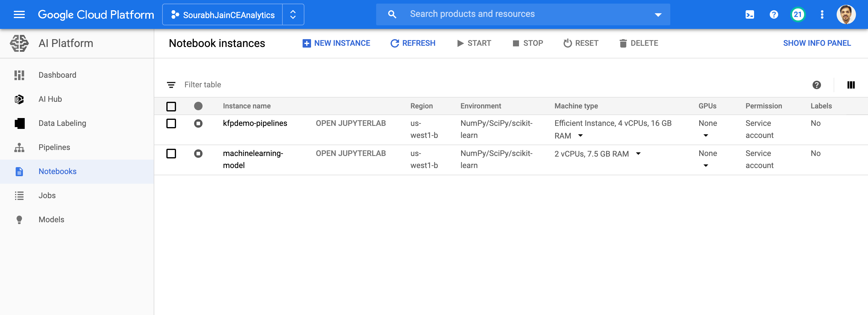Open JupyterLab for machinelearning-model

click(x=351, y=153)
